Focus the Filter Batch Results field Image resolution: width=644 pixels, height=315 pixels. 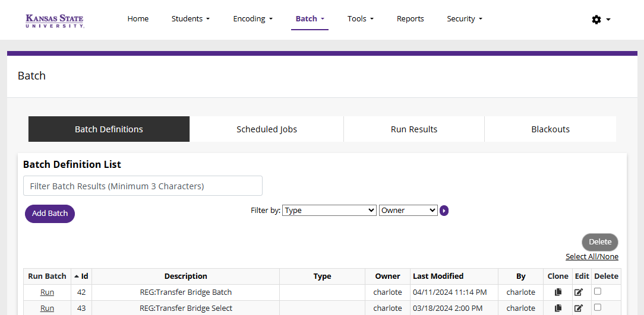pos(143,186)
